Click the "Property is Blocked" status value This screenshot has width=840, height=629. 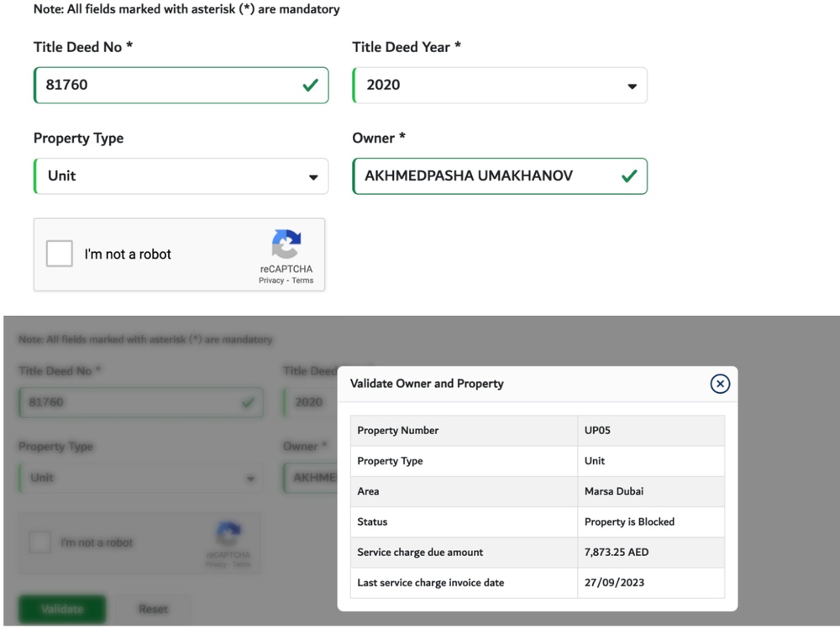click(629, 522)
